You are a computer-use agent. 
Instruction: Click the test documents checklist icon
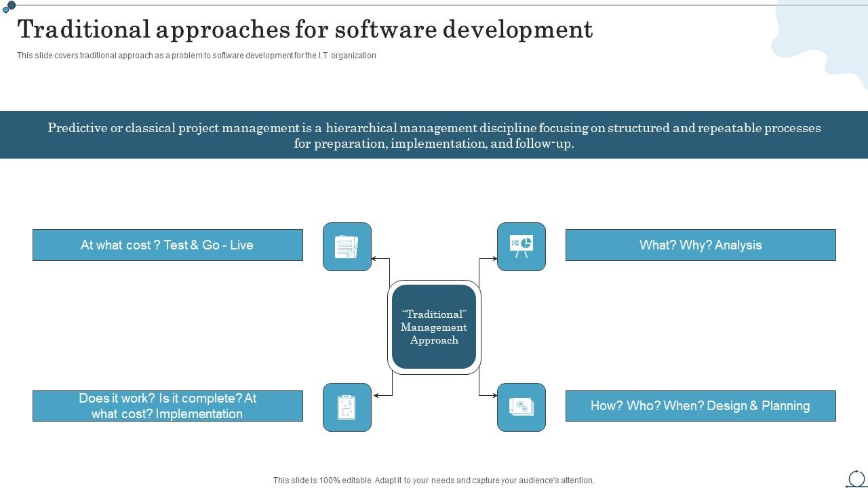pos(347,247)
